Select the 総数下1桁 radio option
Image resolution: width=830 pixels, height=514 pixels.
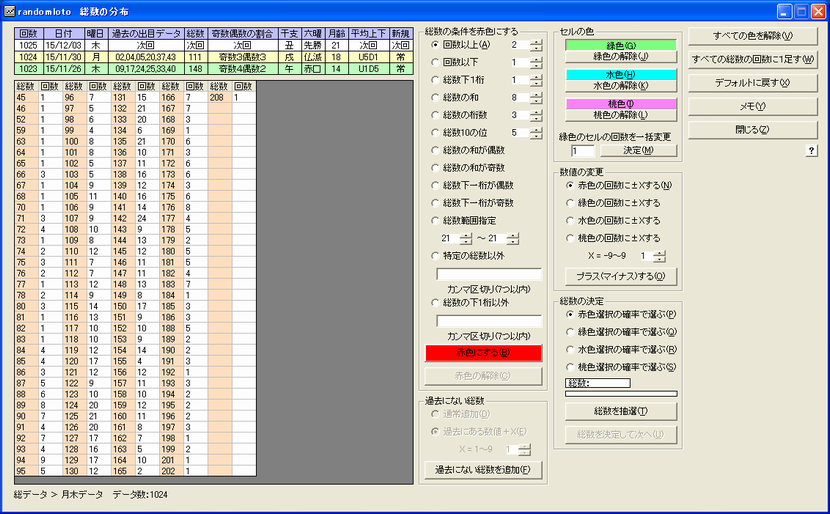tap(435, 80)
